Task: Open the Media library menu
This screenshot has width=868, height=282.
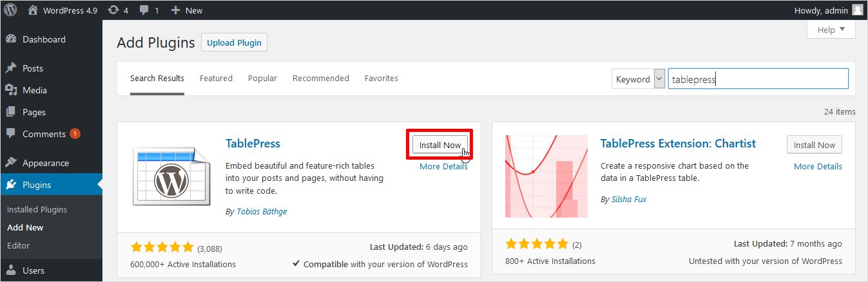Action: 34,90
